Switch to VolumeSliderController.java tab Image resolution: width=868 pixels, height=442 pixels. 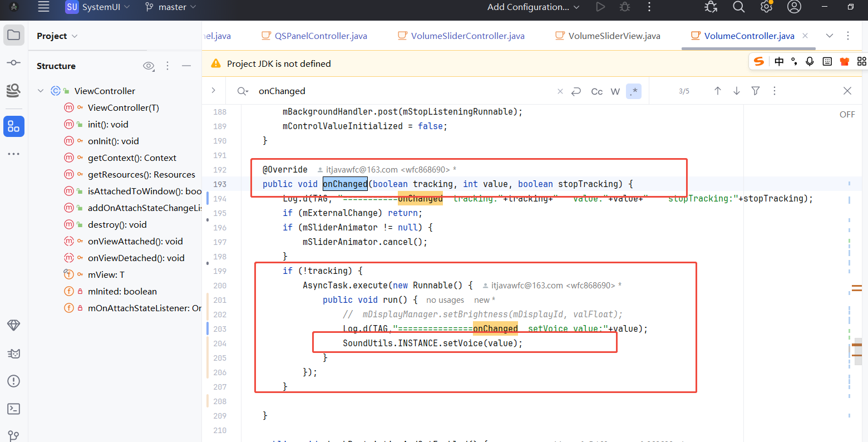(x=461, y=36)
